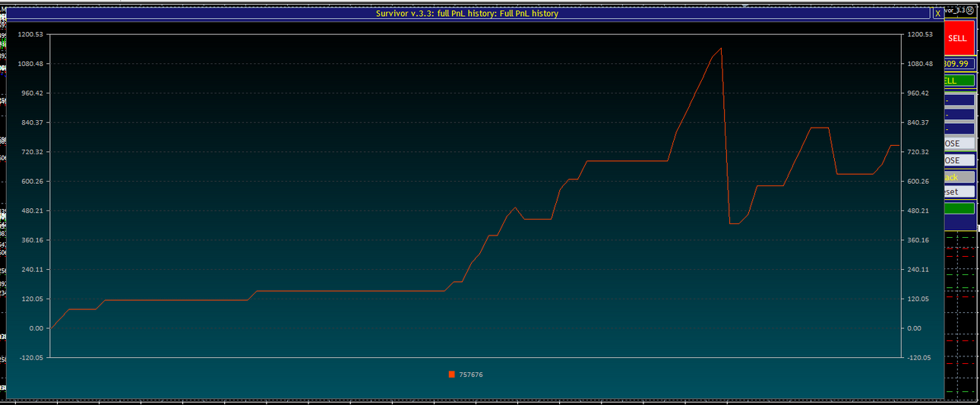
Task: Click the Reset button in the side panel
Action: click(x=959, y=192)
